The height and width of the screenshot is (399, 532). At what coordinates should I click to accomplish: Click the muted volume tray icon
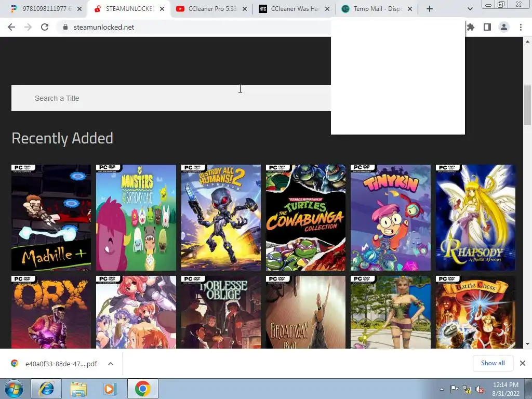tap(480, 389)
